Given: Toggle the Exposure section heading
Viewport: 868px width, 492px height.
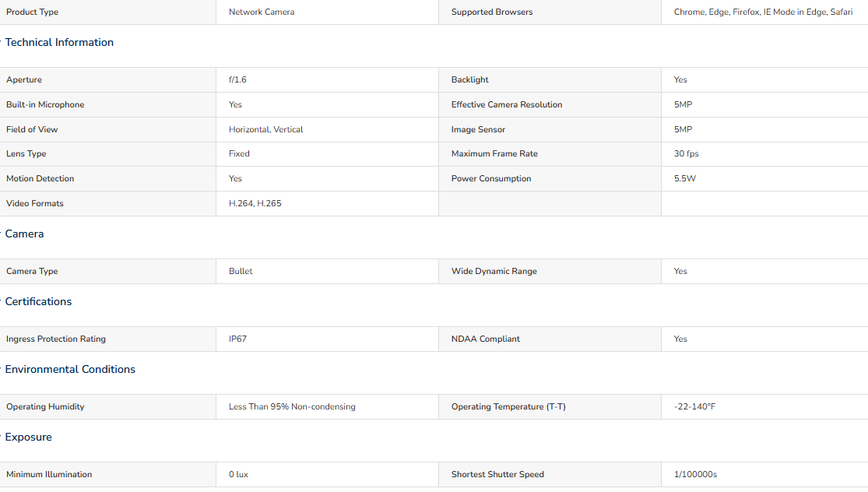Looking at the screenshot, I should 28,438.
